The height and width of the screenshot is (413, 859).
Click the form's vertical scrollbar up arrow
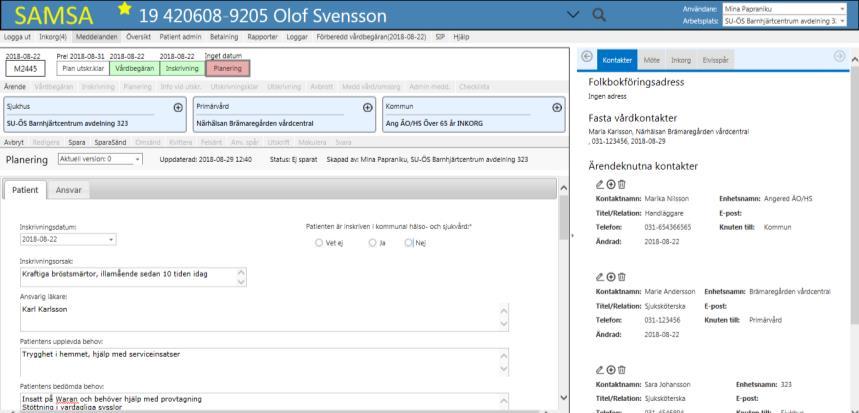point(564,188)
